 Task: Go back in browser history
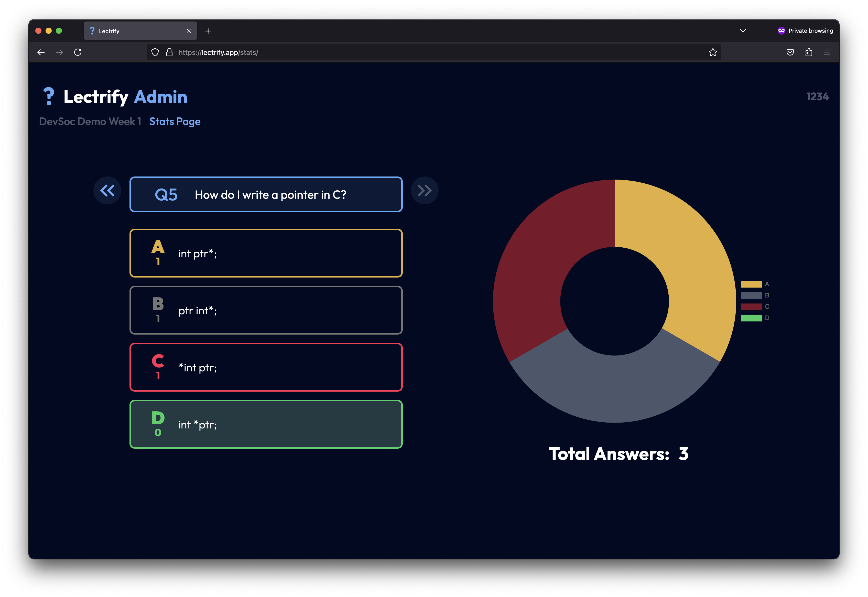[41, 52]
